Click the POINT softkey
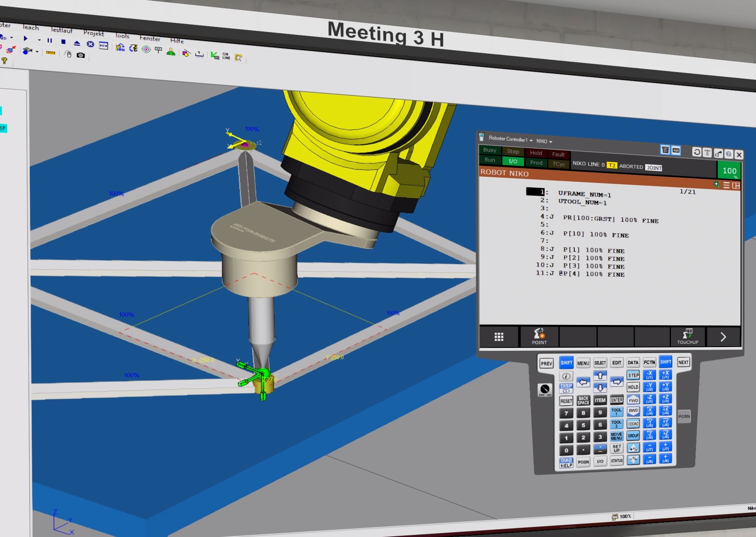The height and width of the screenshot is (537, 756). point(539,337)
